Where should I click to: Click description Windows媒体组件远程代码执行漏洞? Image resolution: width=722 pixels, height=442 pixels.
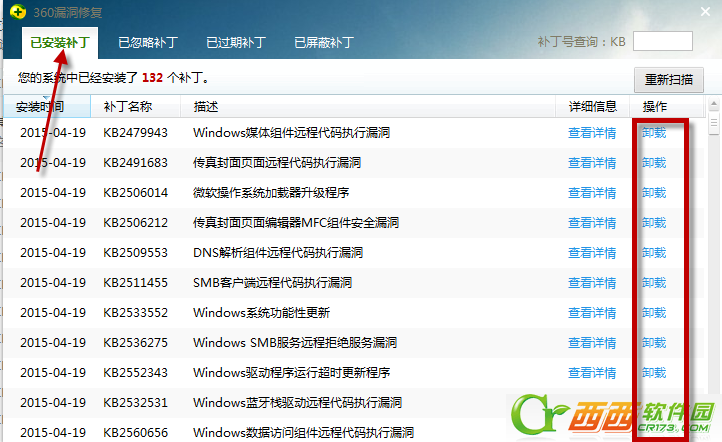tap(291, 133)
